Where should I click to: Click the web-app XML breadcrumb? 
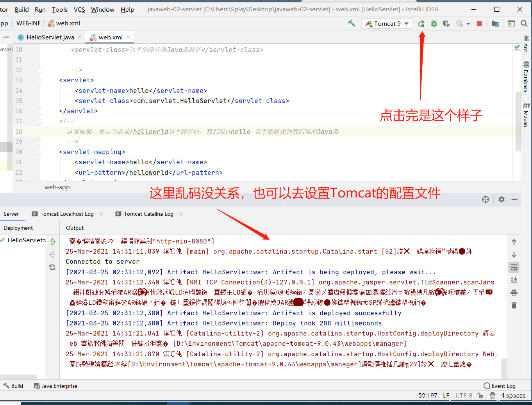pyautogui.click(x=57, y=187)
